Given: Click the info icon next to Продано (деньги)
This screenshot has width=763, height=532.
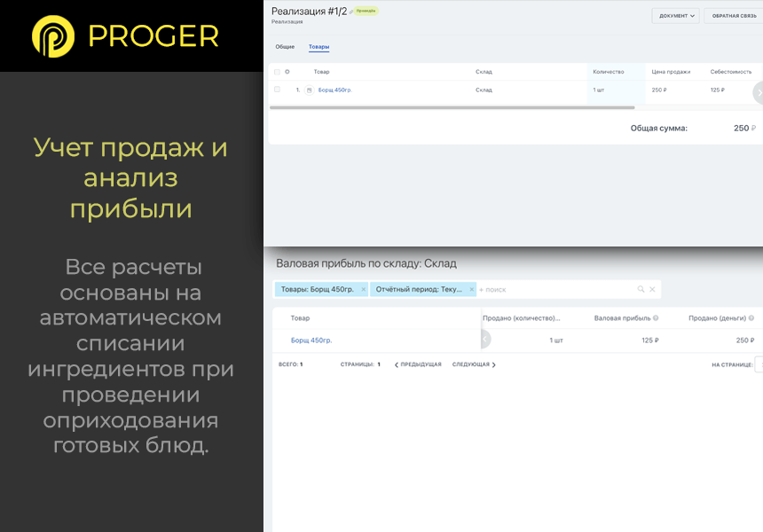Looking at the screenshot, I should click(x=751, y=317).
